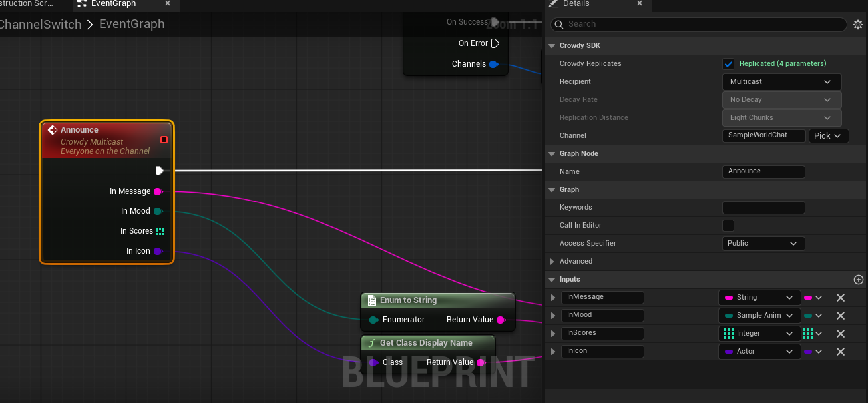
Task: Remove the InScores input with X icon
Action: click(x=841, y=334)
